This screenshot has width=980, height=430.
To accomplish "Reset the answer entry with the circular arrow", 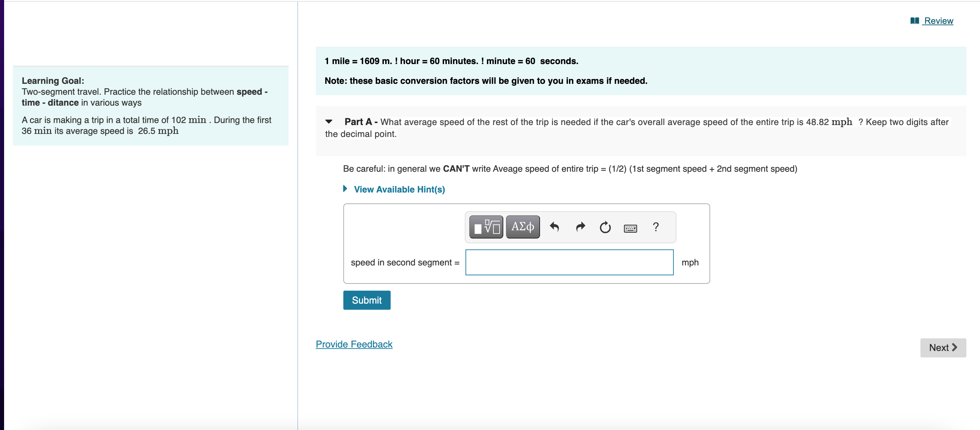I will coord(605,227).
